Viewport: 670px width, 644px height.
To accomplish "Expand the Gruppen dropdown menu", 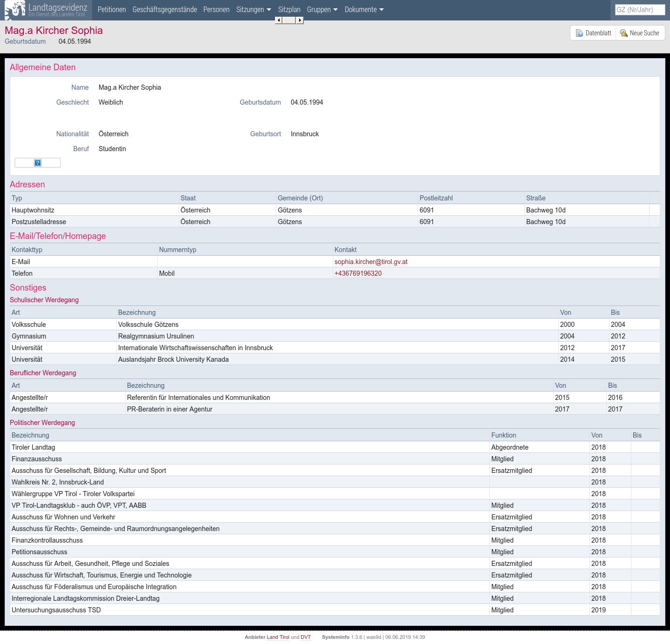I will coord(322,9).
